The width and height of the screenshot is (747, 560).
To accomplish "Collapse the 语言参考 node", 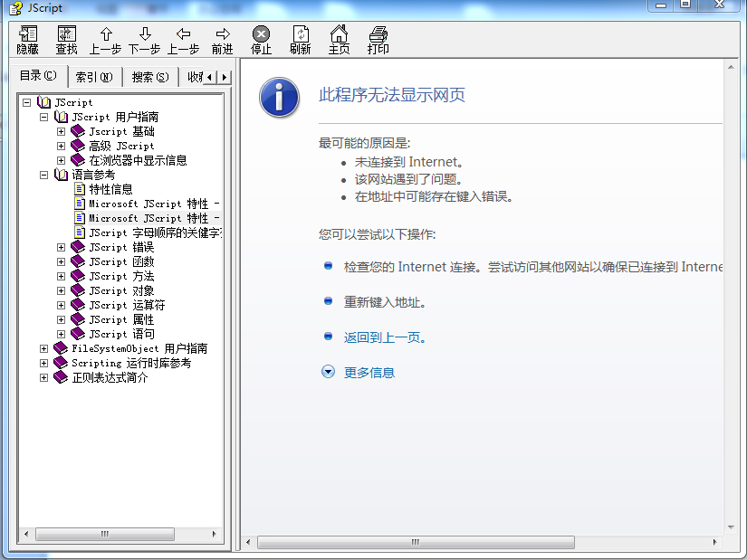I will tap(43, 175).
